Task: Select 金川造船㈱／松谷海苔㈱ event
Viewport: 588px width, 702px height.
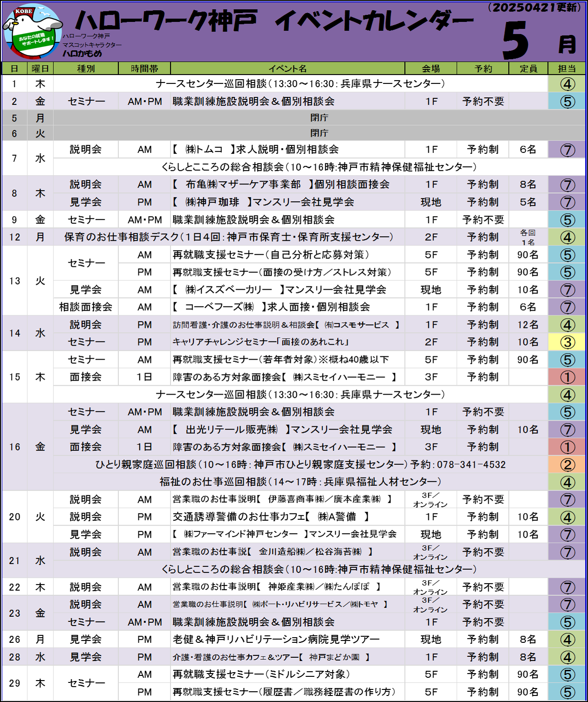Action: [x=273, y=552]
